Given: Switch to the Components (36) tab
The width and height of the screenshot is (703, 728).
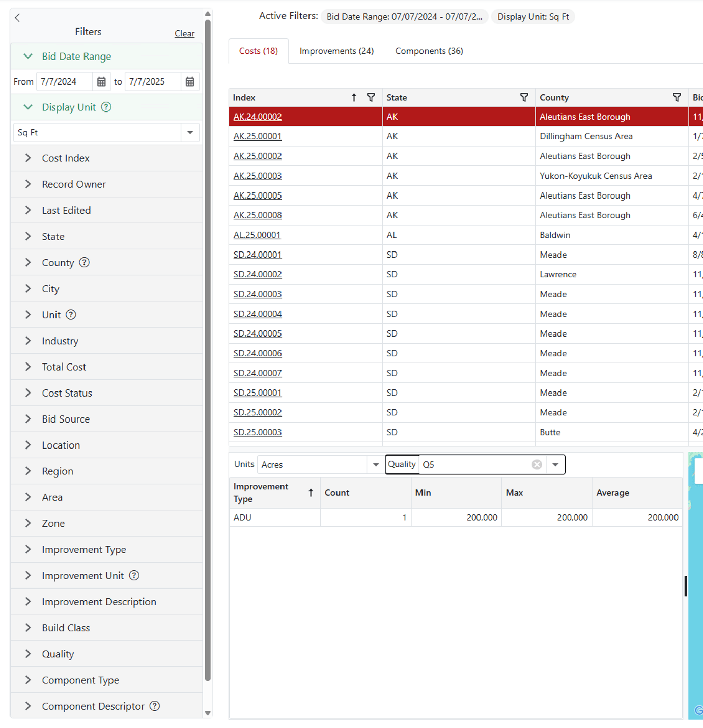Looking at the screenshot, I should point(429,51).
